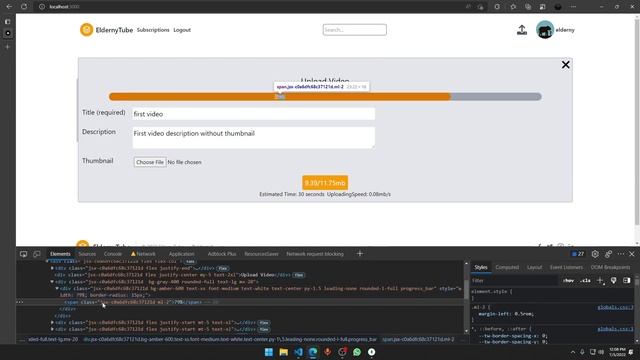Click the ElderlyTube logo icon
This screenshot has width=640, height=360.
[x=87, y=30]
